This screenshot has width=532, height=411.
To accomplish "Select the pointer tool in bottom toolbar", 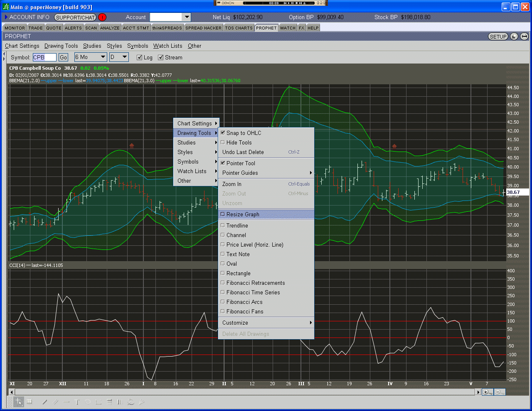I will click(x=18, y=402).
